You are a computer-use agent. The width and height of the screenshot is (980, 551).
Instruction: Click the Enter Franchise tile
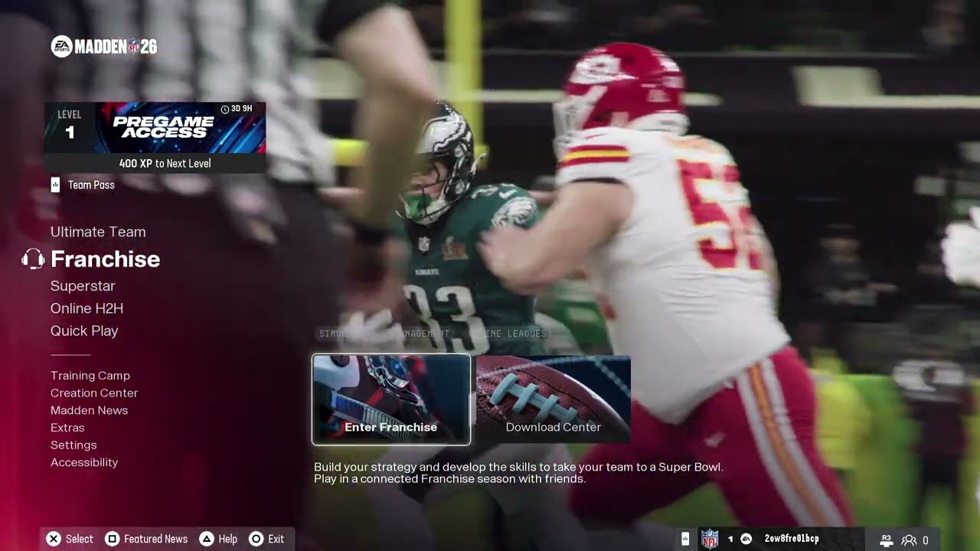(x=391, y=399)
